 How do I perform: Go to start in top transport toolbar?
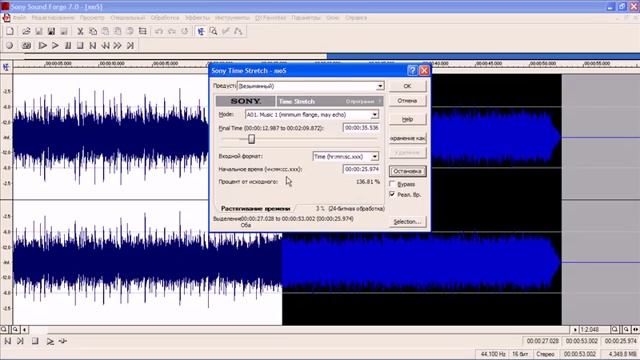(93, 45)
